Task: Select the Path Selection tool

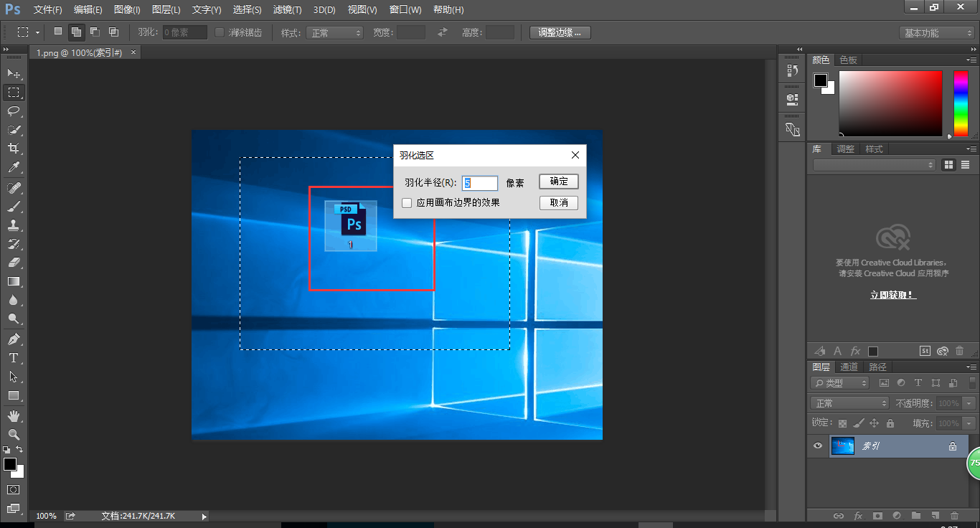Action: click(14, 376)
